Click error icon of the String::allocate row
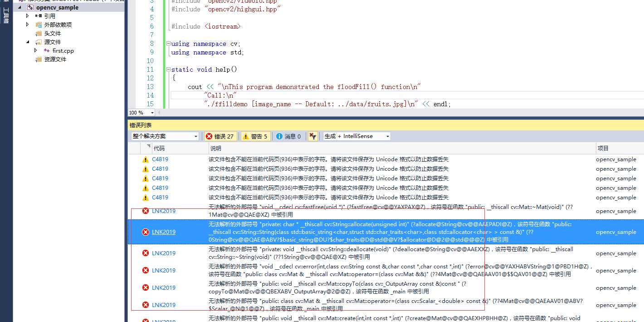Viewport: 644px width, 322px height. coord(146,232)
